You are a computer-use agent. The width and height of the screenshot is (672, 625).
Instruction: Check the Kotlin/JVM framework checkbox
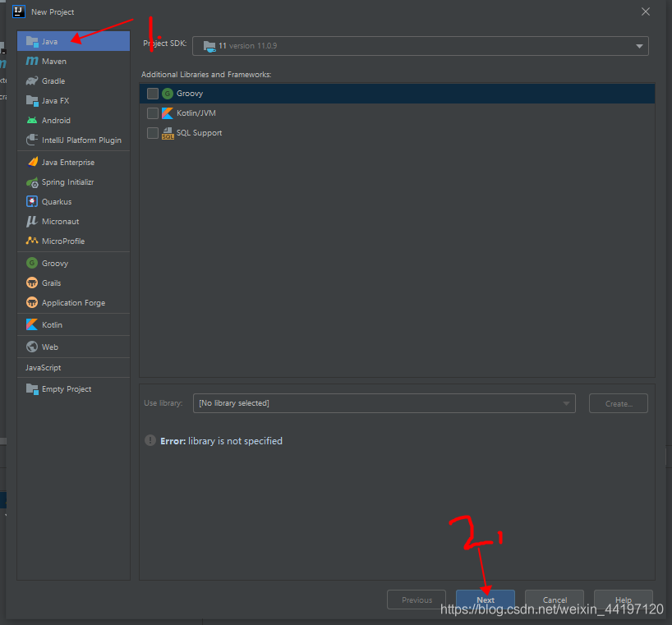pos(153,113)
